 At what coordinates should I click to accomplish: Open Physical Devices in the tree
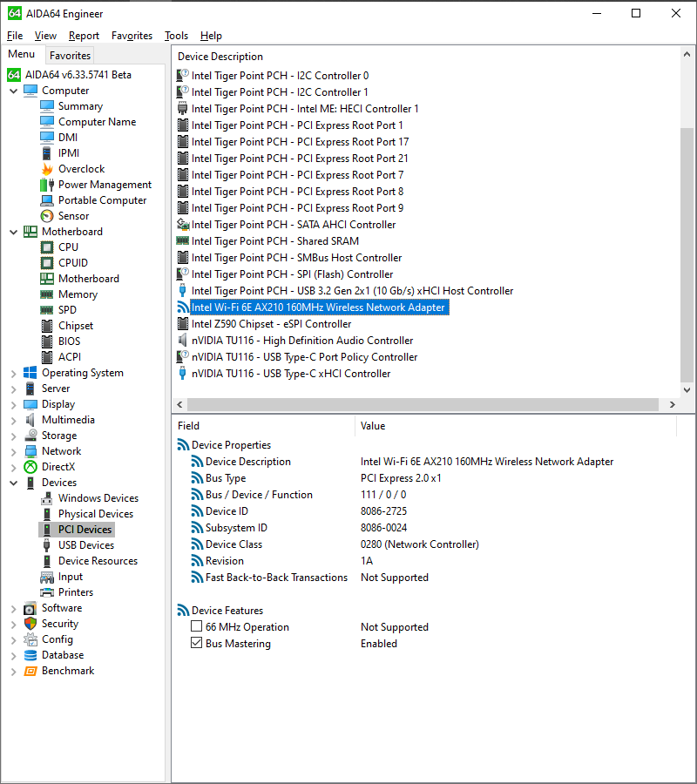[96, 514]
